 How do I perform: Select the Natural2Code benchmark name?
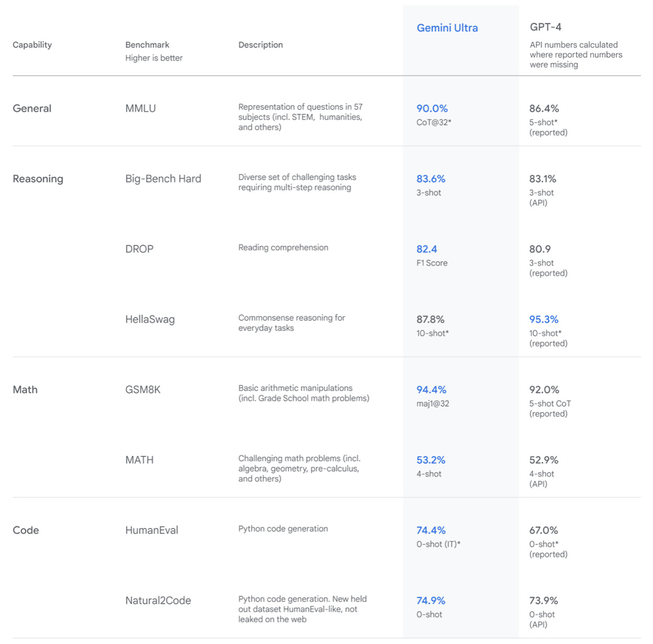[158, 601]
